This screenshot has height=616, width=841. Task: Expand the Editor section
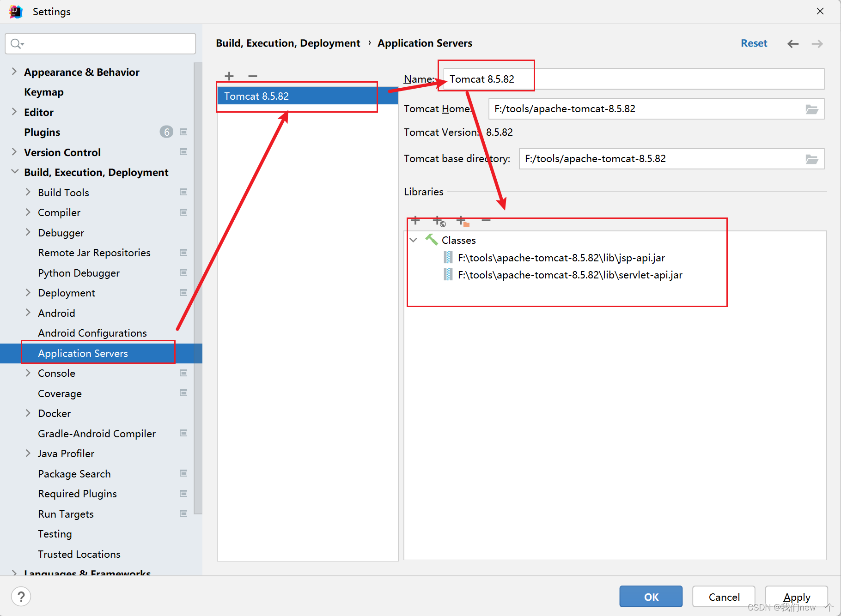[x=14, y=112]
